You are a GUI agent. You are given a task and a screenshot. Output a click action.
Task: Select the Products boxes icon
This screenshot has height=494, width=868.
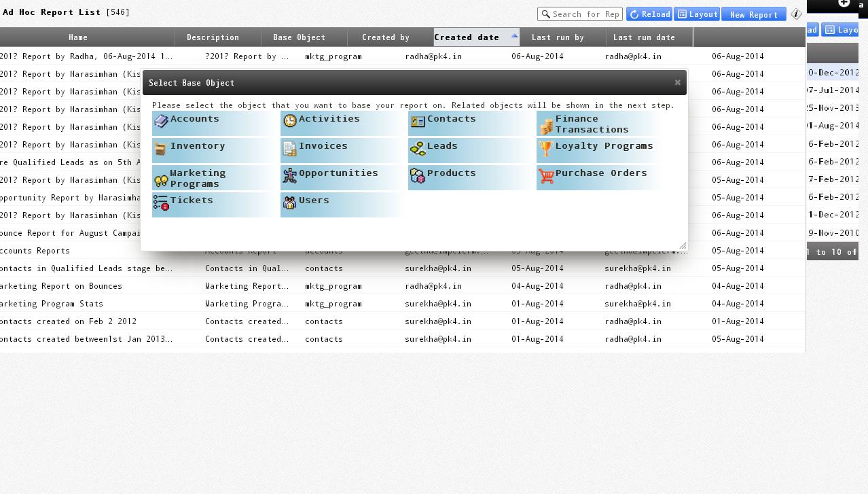418,176
